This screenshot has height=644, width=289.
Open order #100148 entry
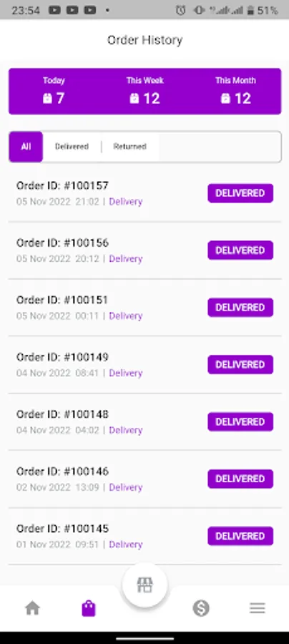click(x=144, y=421)
